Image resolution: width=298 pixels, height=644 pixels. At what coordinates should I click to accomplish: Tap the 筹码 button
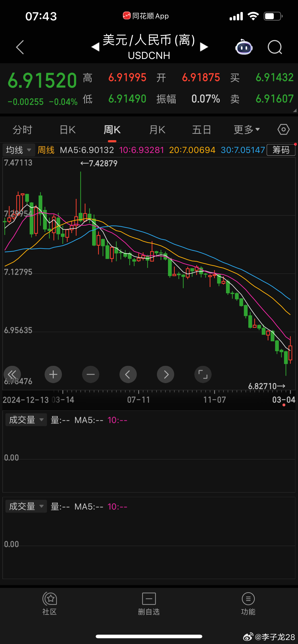(281, 150)
